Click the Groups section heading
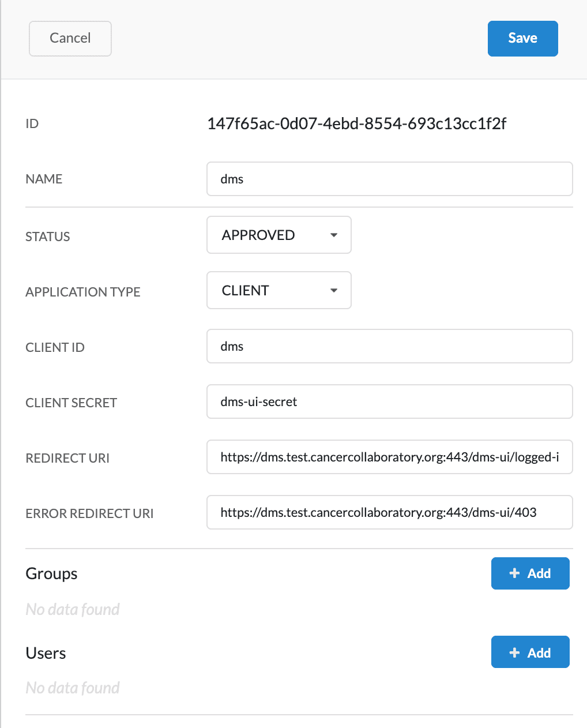The width and height of the screenshot is (587, 728). (51, 574)
